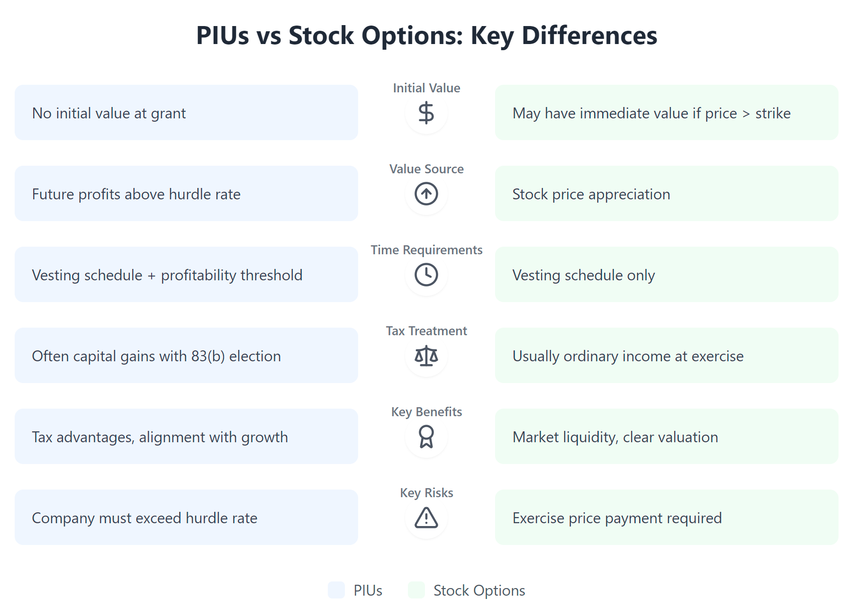857x616 pixels.
Task: Click the dollar sign Initial Value icon
Action: pos(426,113)
